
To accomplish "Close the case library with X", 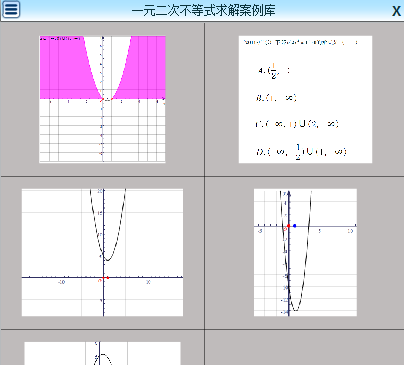I will coord(396,11).
